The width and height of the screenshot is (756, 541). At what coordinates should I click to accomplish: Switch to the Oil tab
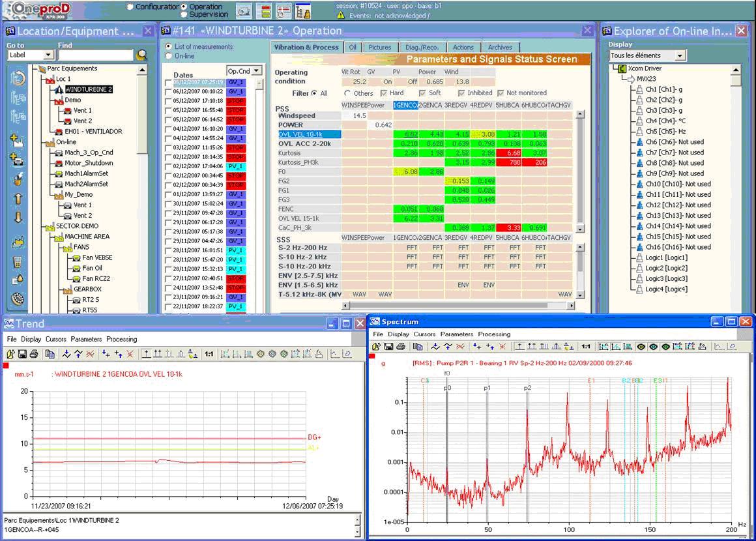click(352, 47)
